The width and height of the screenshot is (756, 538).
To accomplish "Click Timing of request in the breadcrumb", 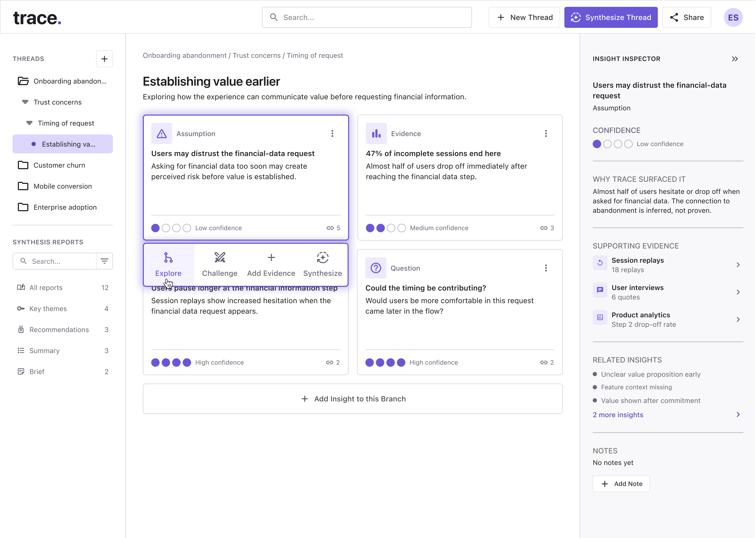I will point(314,55).
